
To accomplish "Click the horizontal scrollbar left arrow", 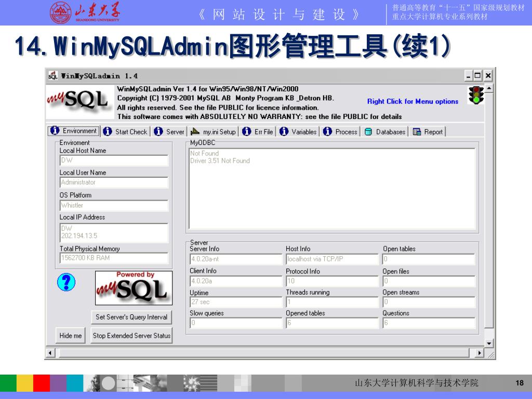I will (50, 353).
